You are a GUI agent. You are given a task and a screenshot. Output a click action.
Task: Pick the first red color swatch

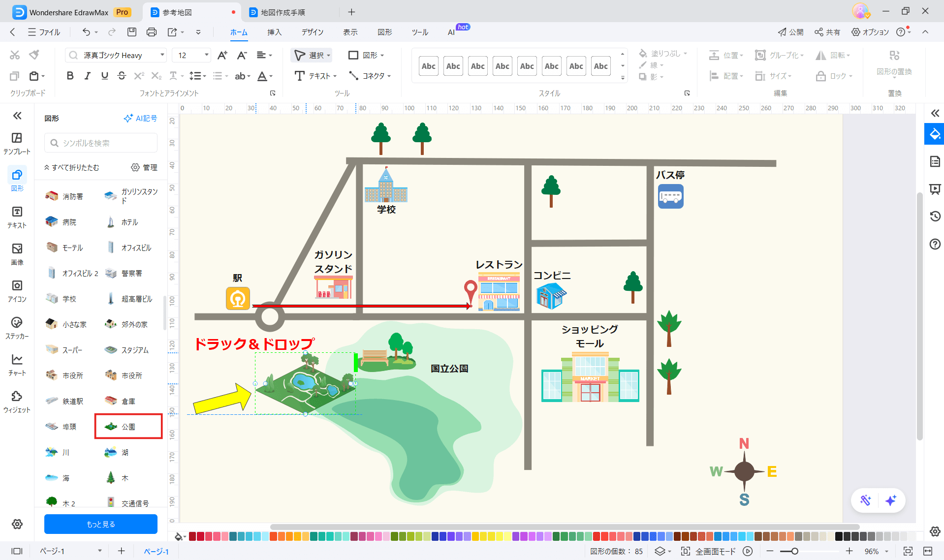pos(192,536)
